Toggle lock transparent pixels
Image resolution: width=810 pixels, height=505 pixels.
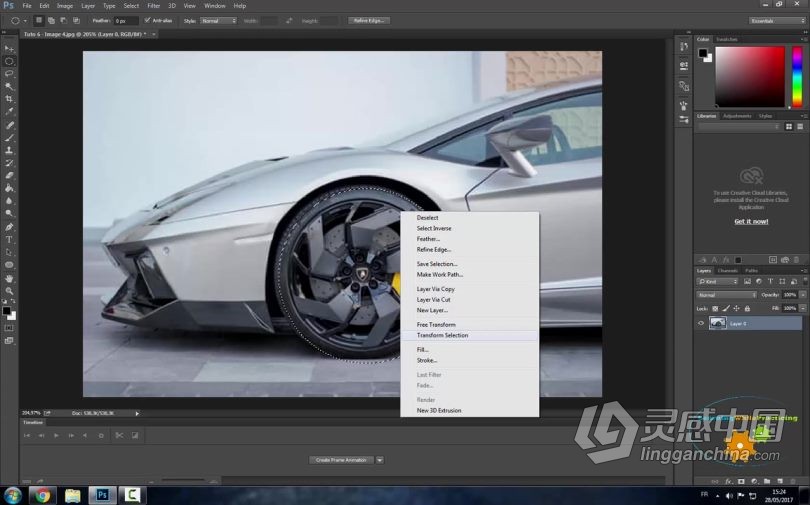tap(715, 309)
